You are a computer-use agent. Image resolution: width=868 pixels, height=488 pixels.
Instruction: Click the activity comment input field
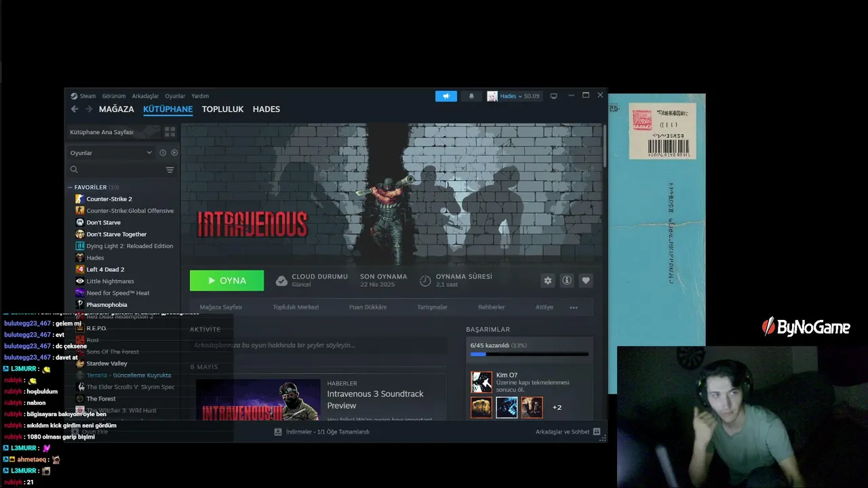(x=319, y=346)
